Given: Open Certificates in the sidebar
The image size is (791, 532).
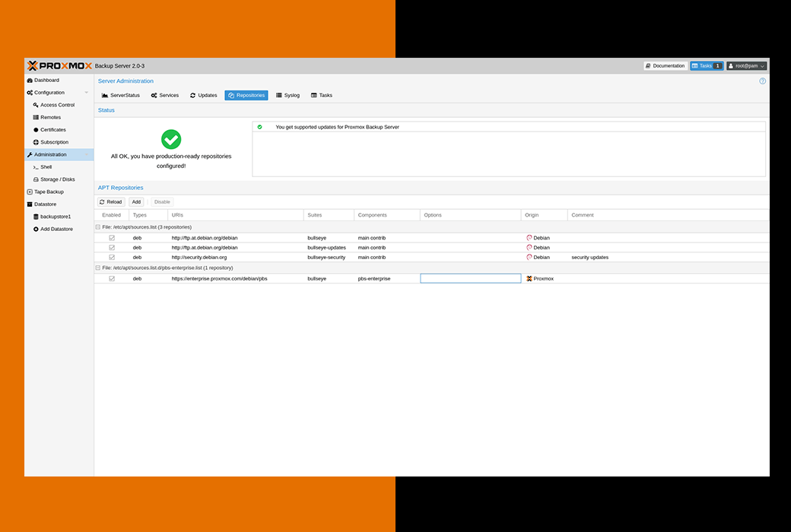Looking at the screenshot, I should pyautogui.click(x=59, y=130).
